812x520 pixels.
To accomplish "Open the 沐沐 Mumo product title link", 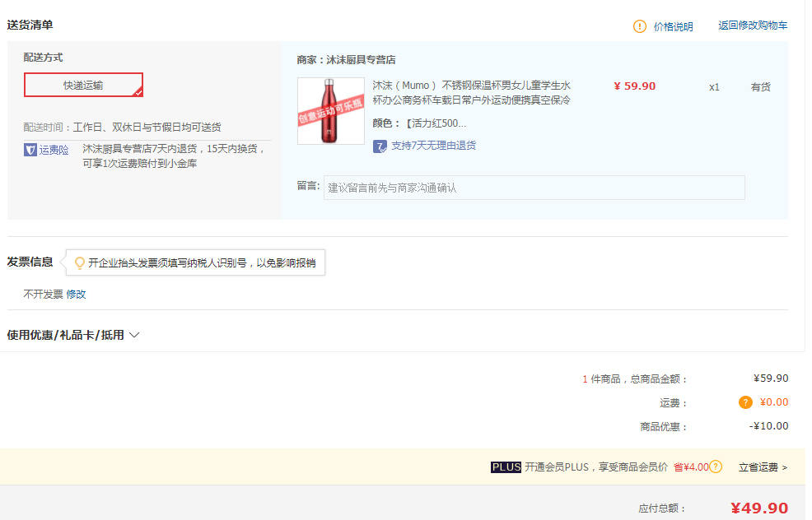I will point(471,93).
